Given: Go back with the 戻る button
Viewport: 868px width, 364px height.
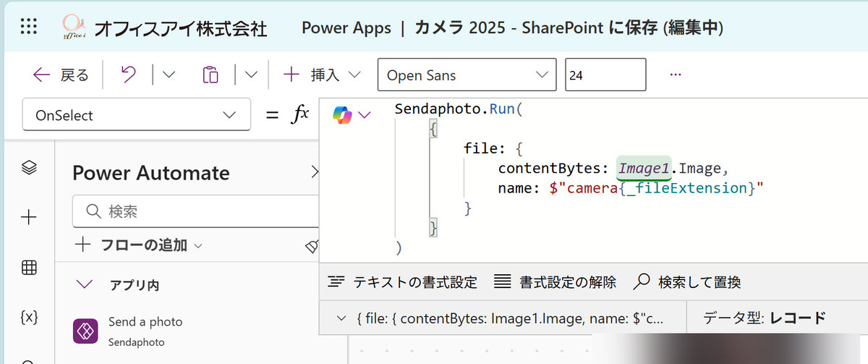Looking at the screenshot, I should pos(61,75).
